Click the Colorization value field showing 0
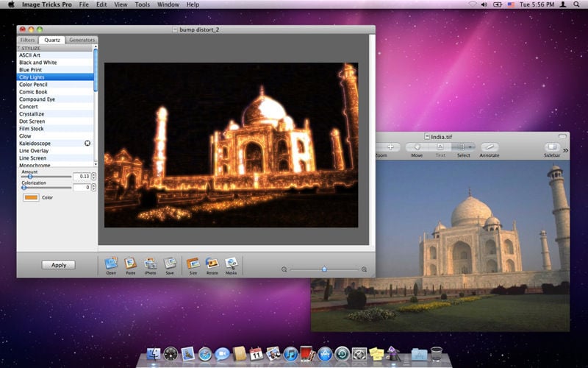Image resolution: width=588 pixels, height=368 pixels. tap(82, 187)
